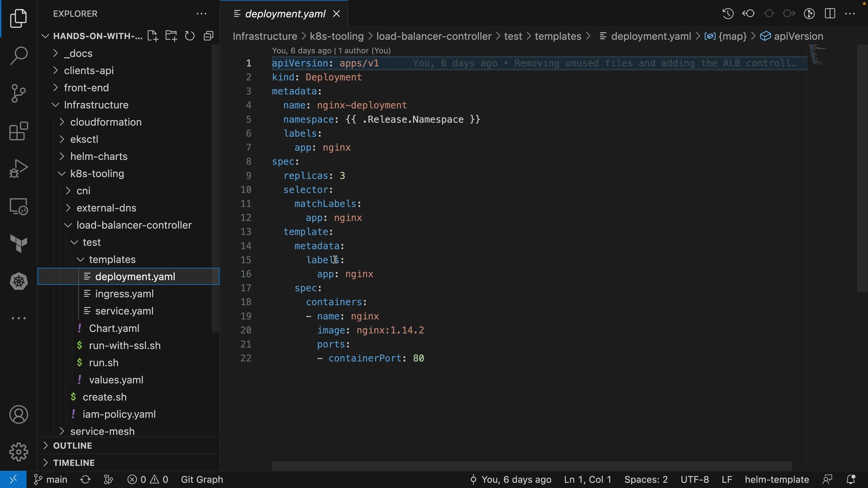The image size is (868, 488).
Task: Click the main branch in status bar
Action: click(x=51, y=479)
